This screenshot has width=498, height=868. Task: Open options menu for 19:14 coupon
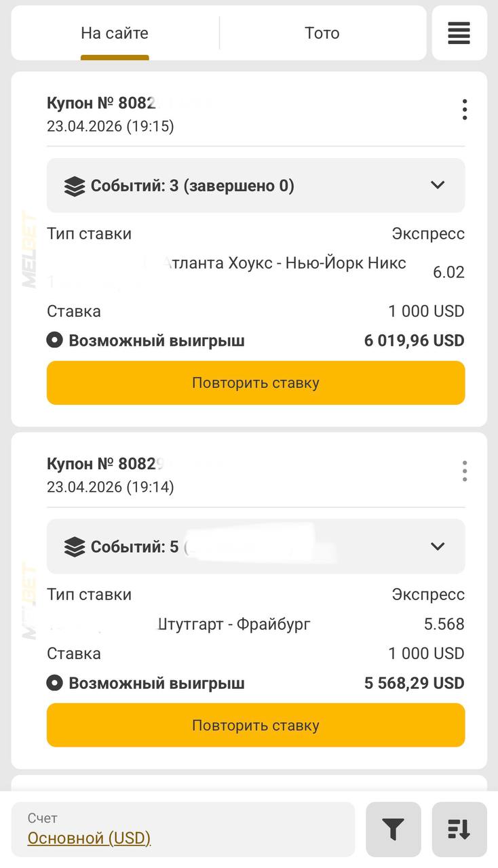[464, 471]
